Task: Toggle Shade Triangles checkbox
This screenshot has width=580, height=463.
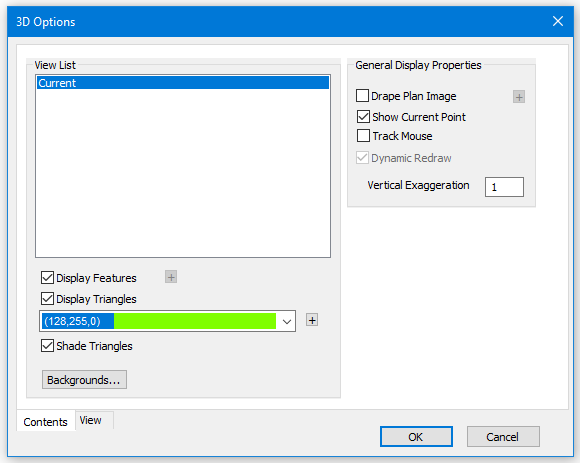Action: click(47, 346)
